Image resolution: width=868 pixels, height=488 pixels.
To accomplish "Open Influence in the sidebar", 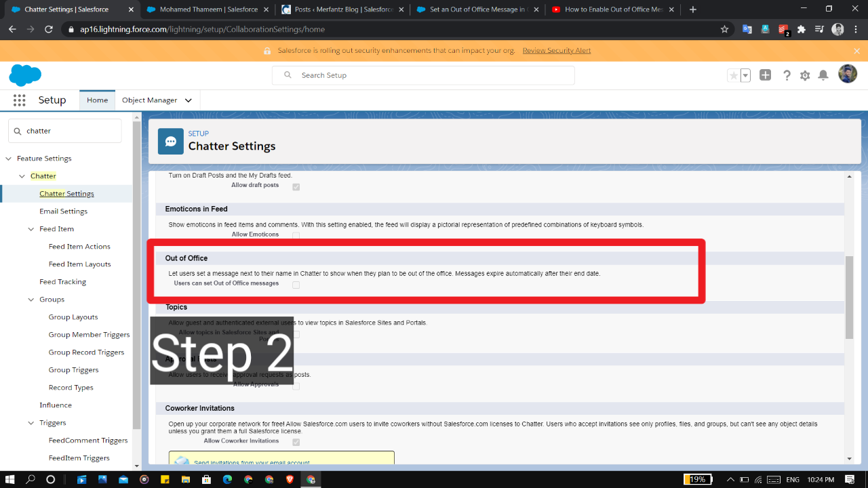I will [x=56, y=405].
